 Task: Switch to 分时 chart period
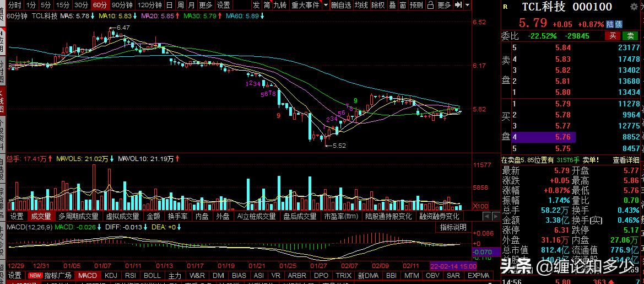pyautogui.click(x=14, y=6)
